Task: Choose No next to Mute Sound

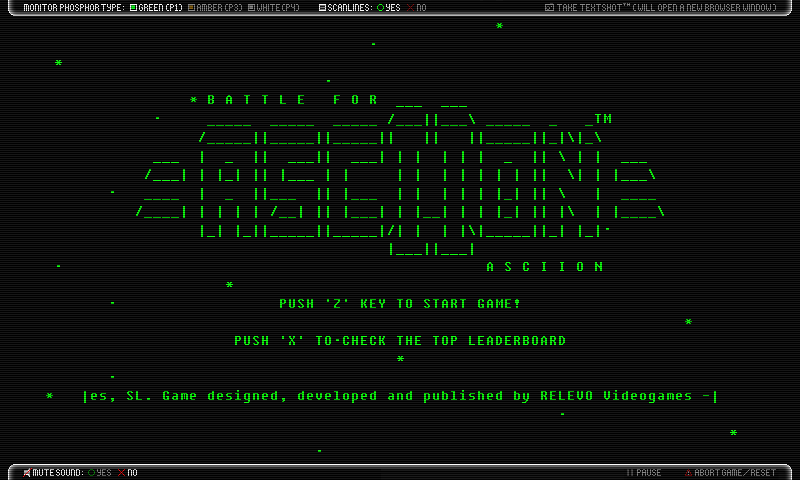Action: point(128,473)
